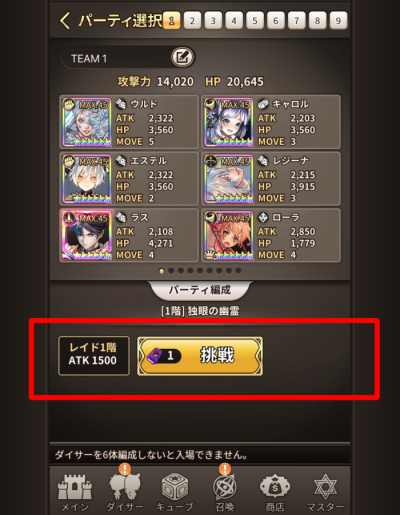Select ウルド character portrait
The width and height of the screenshot is (400, 515).
[87, 122]
